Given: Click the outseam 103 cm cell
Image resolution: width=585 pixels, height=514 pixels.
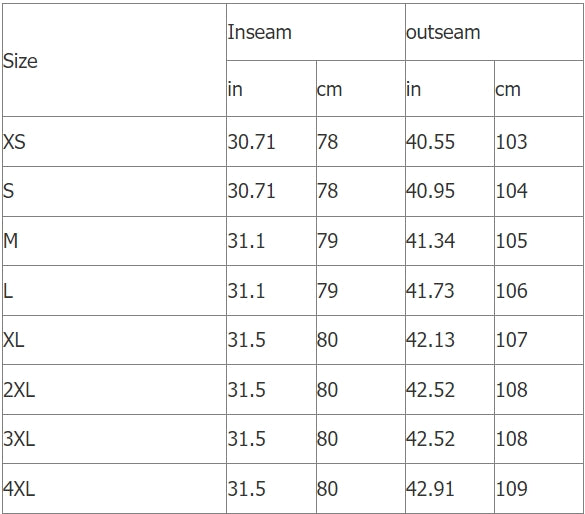Looking at the screenshot, I should [539, 141].
